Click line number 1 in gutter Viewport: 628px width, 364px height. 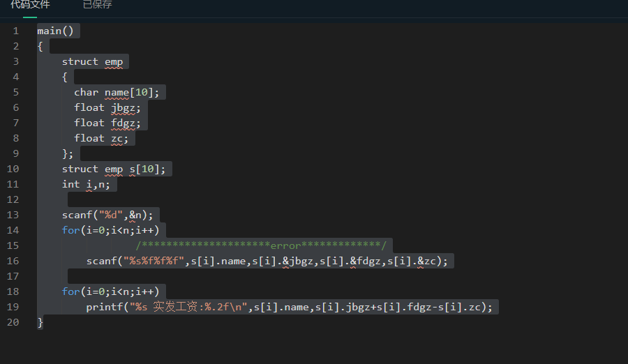[15, 31]
